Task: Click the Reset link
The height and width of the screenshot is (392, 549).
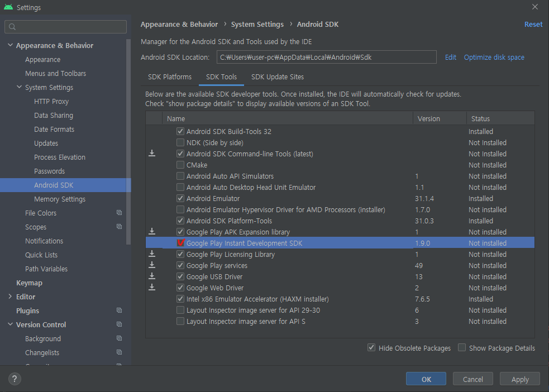Action: tap(533, 24)
